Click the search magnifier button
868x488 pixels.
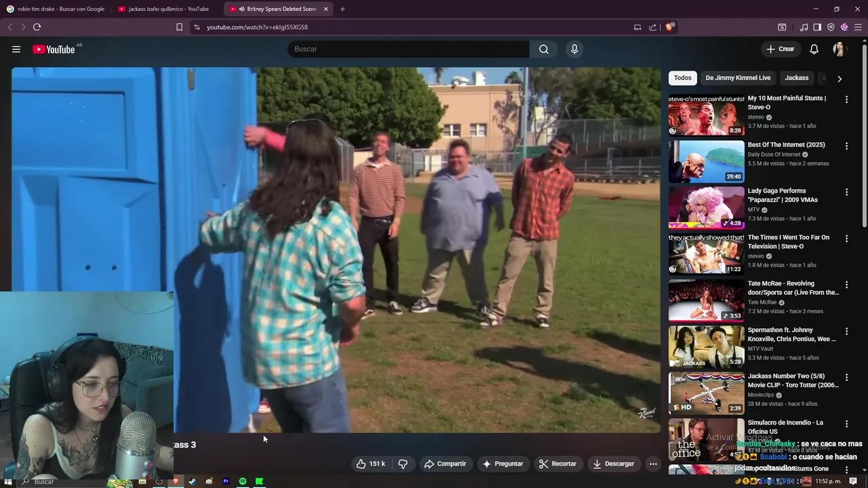544,49
